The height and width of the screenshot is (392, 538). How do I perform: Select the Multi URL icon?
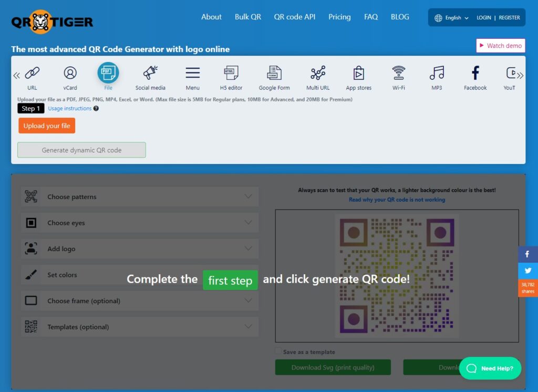318,73
